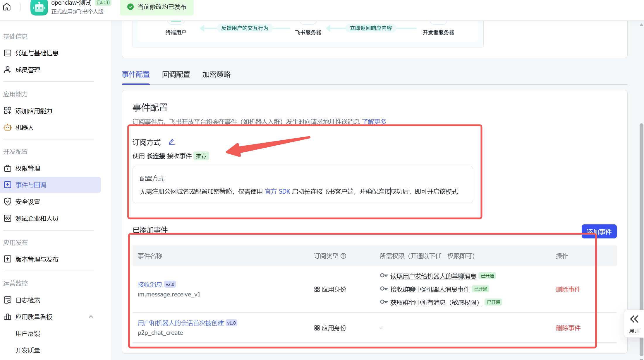Select 成员管理 in the sidebar

[x=28, y=70]
